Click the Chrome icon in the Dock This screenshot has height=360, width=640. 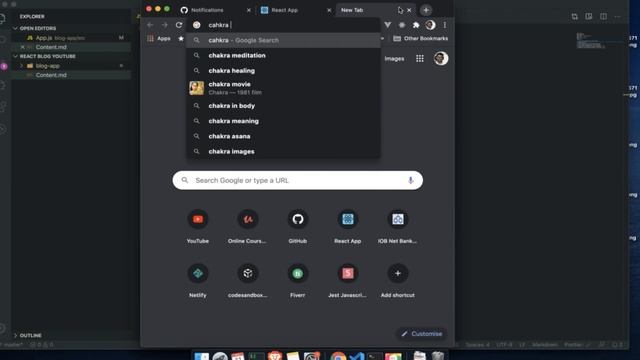[338, 356]
